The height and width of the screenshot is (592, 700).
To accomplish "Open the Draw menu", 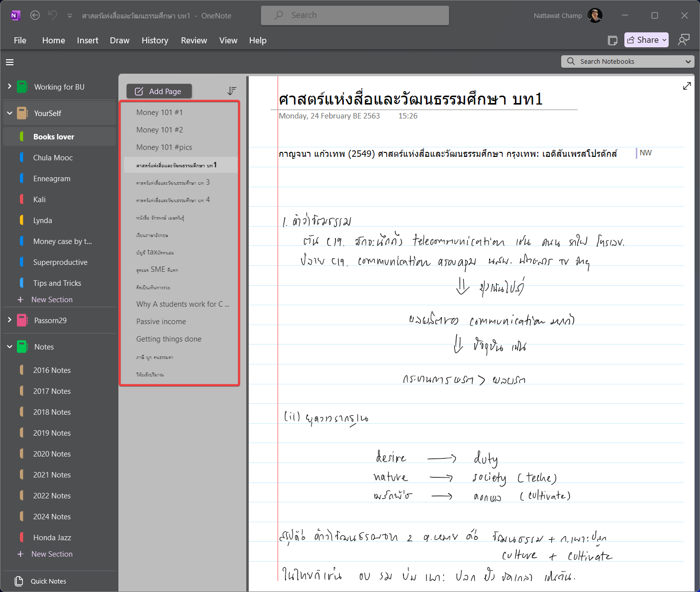I will point(119,40).
